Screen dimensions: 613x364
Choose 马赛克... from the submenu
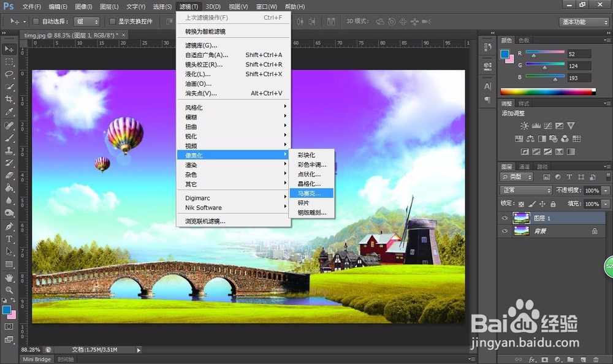click(x=311, y=193)
